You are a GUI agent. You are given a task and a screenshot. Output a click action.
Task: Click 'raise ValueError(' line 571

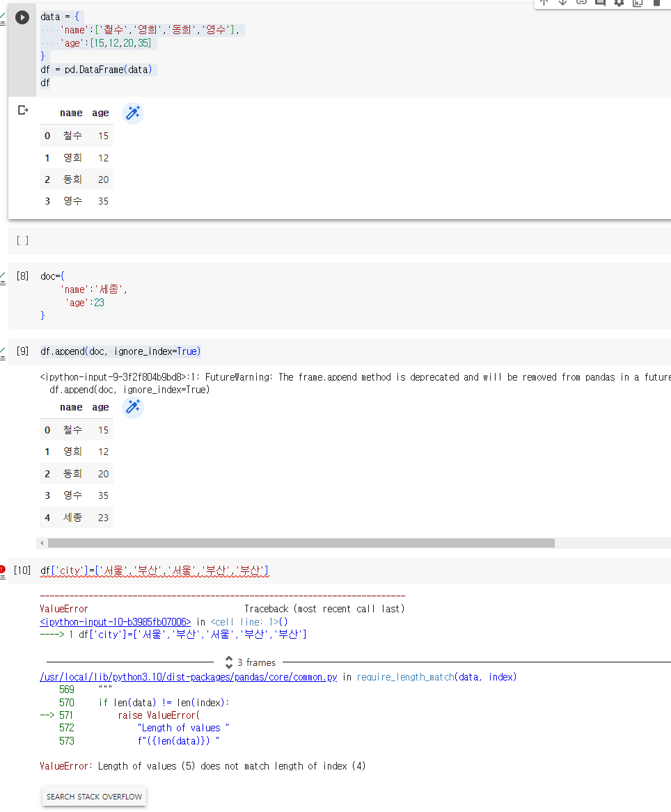click(x=159, y=715)
